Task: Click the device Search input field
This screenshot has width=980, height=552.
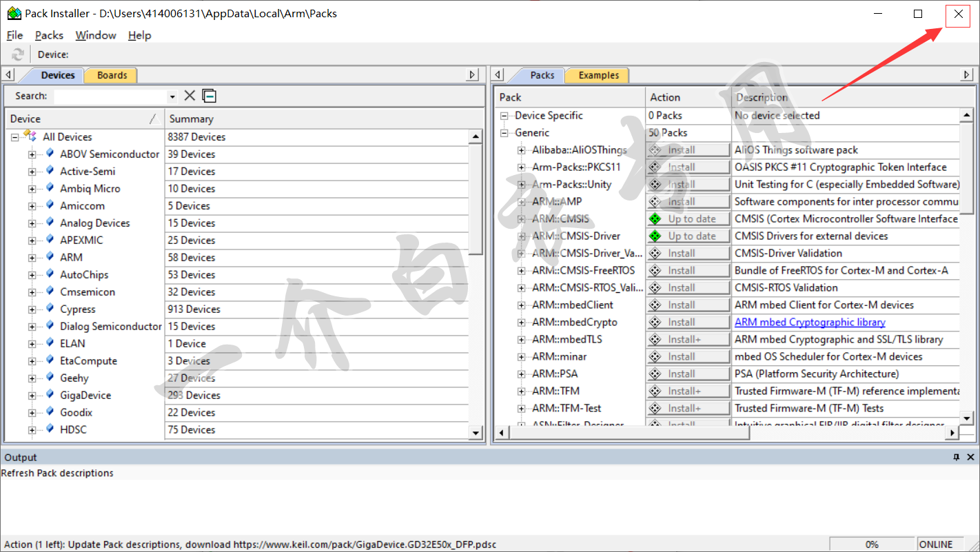Action: click(112, 96)
